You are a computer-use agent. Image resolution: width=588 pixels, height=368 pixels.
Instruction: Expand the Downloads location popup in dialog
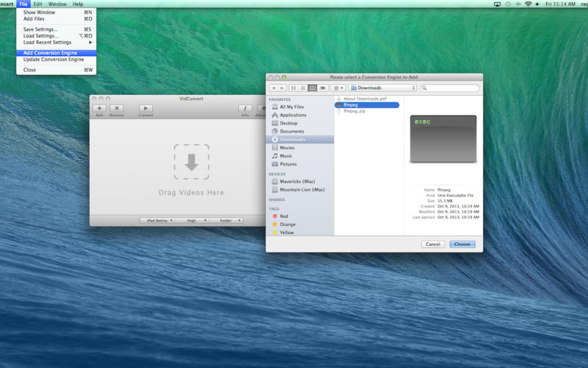[x=382, y=88]
